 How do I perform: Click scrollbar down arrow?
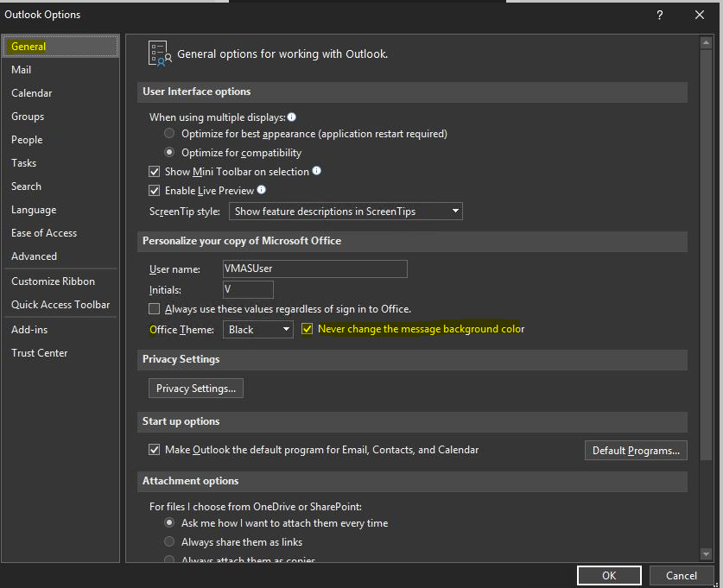(x=706, y=554)
